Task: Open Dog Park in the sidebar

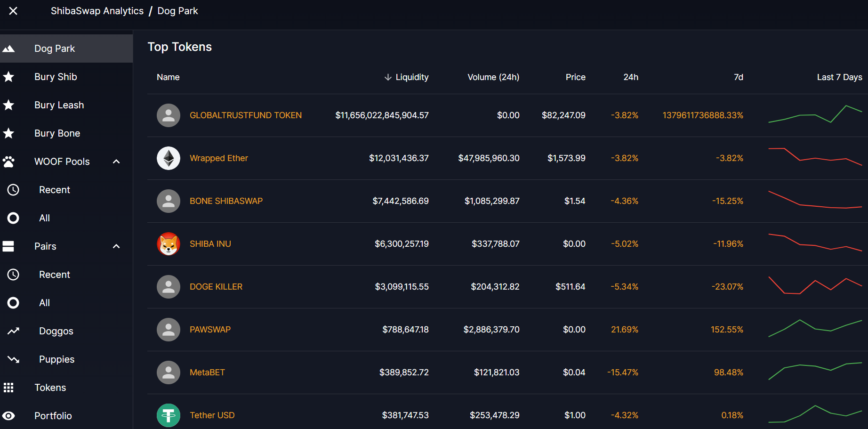Action: click(66, 49)
